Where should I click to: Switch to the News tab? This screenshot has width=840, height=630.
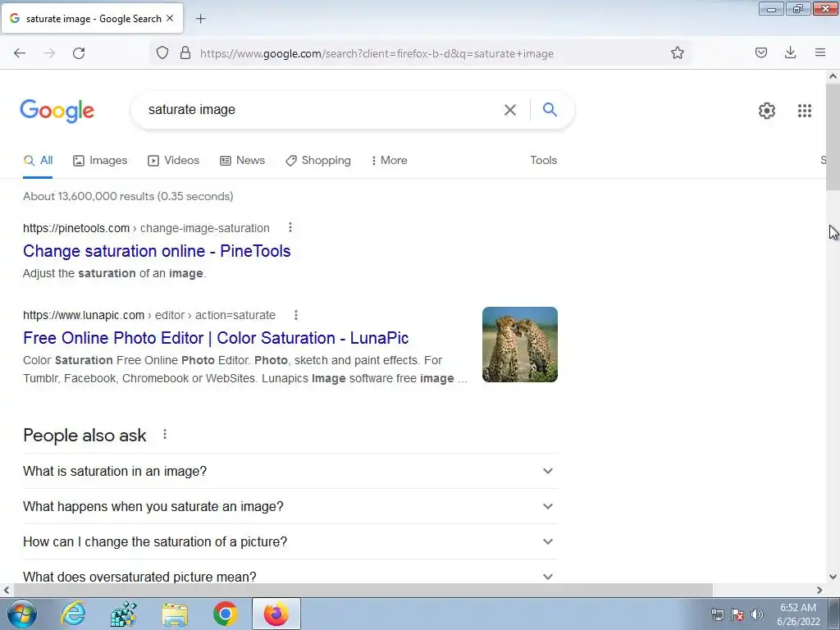[242, 160]
